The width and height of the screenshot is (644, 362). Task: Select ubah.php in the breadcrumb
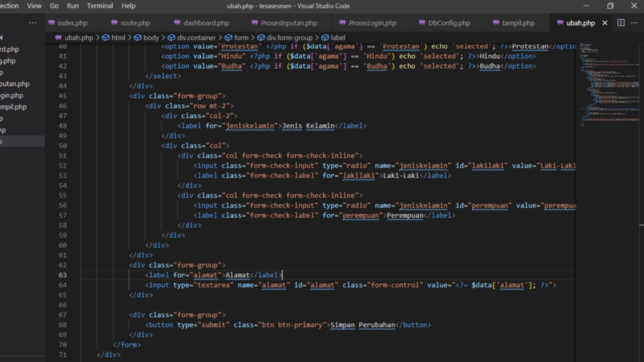click(78, 38)
